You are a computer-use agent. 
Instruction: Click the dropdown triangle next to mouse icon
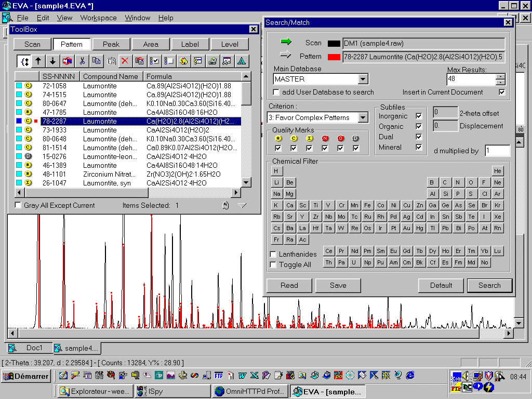click(242, 205)
